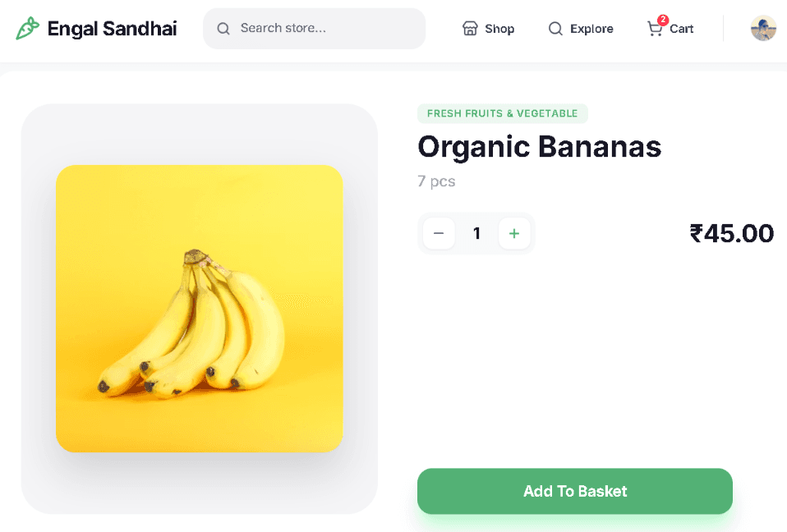Viewport: 787px width, 532px height.
Task: Open the Engal Sandhai home link
Action: point(112,29)
